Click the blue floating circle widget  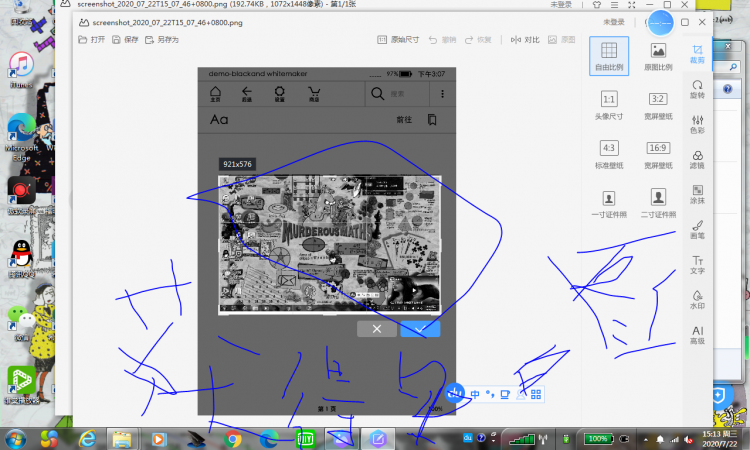click(x=661, y=23)
